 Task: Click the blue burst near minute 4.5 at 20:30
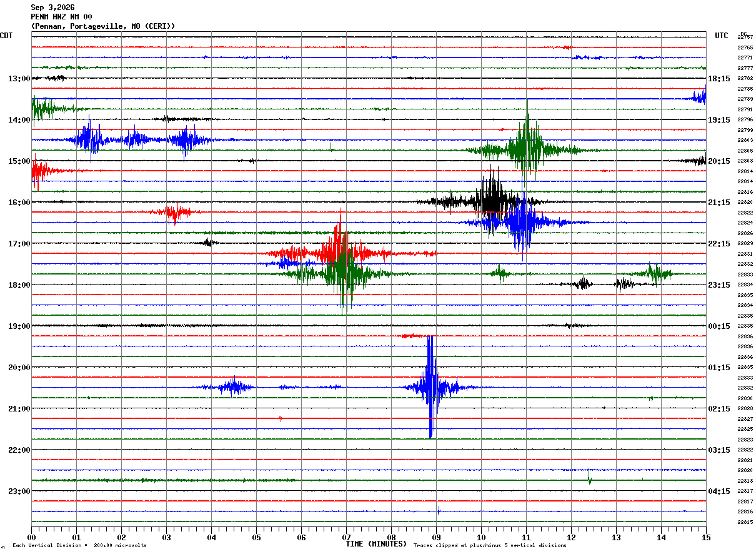pyautogui.click(x=232, y=387)
